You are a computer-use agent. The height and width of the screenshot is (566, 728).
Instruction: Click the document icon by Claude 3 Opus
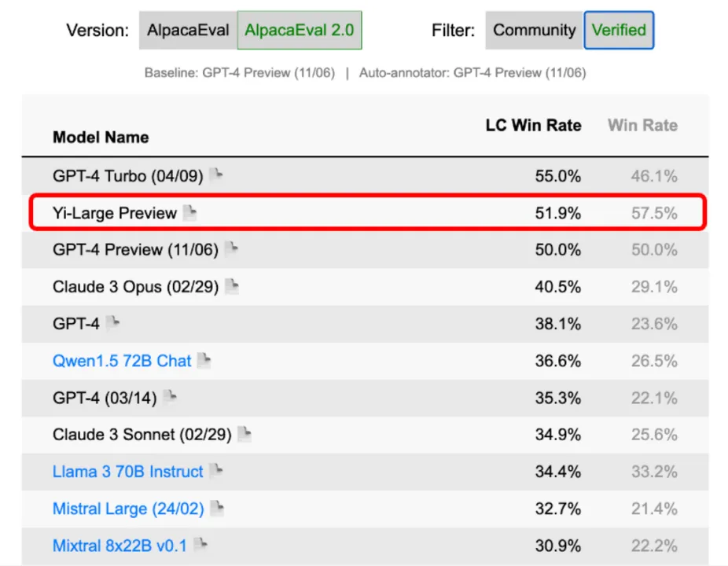point(231,287)
